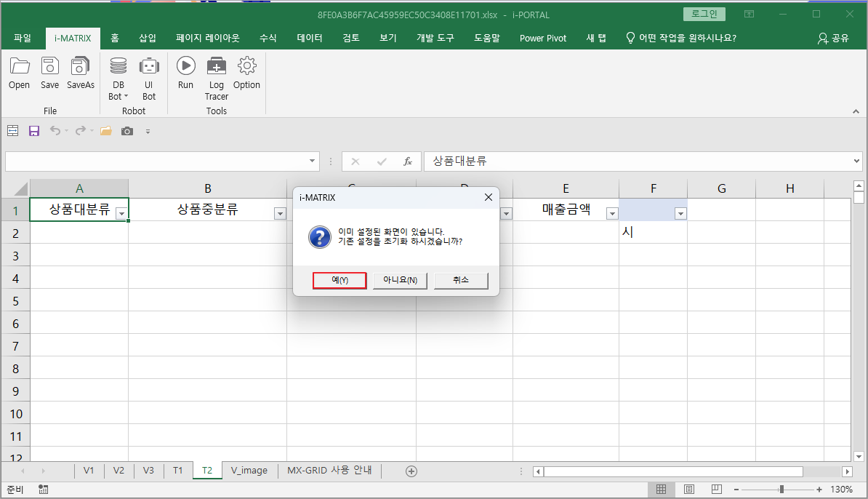The width and height of the screenshot is (868, 499).
Task: Open the Option gear settings
Action: click(246, 73)
